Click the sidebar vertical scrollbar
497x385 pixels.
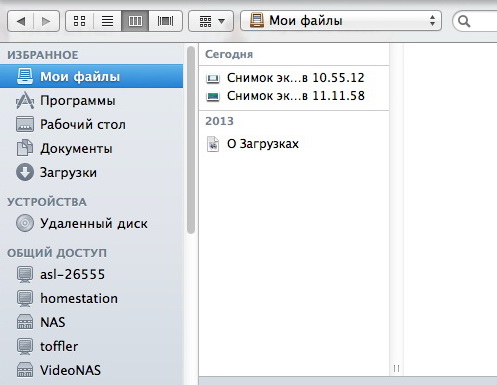[191, 140]
